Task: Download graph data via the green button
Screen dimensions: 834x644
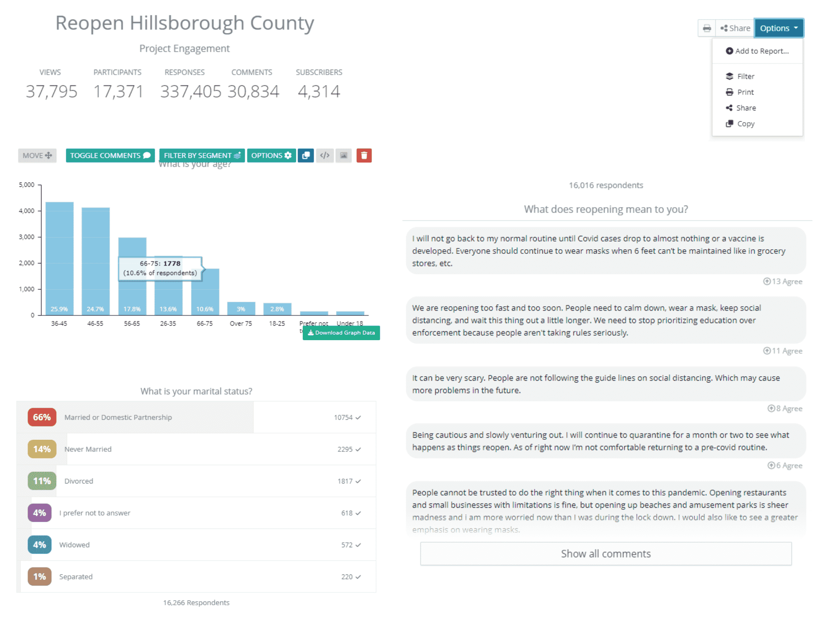Action: [341, 333]
